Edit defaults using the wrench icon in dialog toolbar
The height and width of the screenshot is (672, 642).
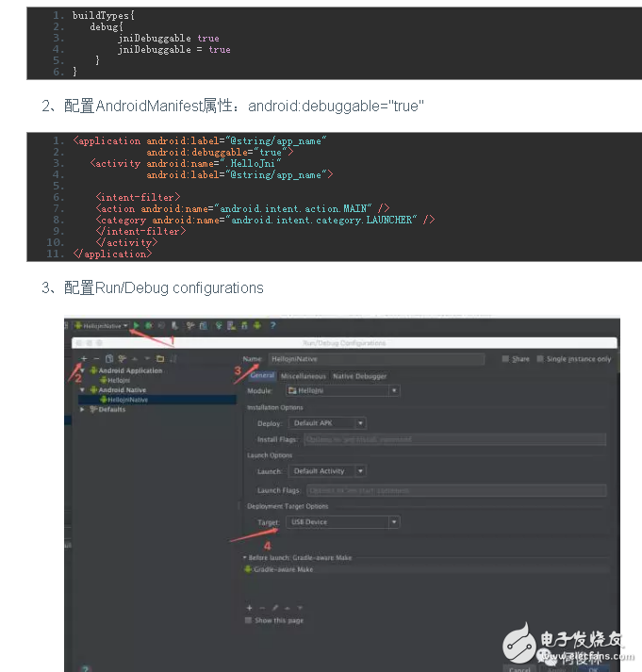(123, 358)
